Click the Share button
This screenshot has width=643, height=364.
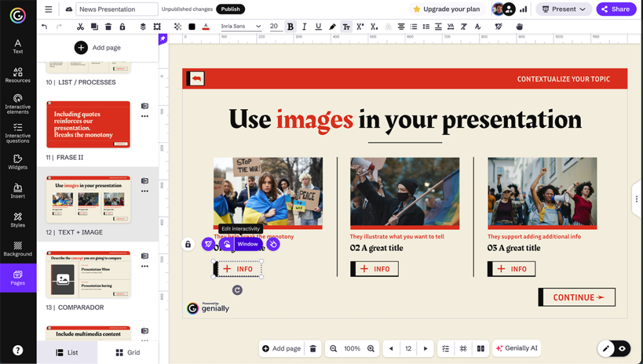pyautogui.click(x=615, y=9)
